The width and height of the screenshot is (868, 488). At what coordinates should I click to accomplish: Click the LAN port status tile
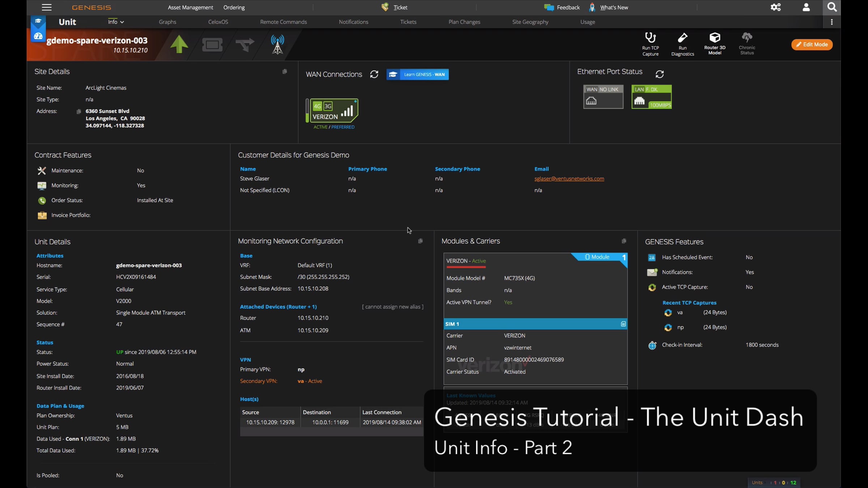(x=651, y=97)
